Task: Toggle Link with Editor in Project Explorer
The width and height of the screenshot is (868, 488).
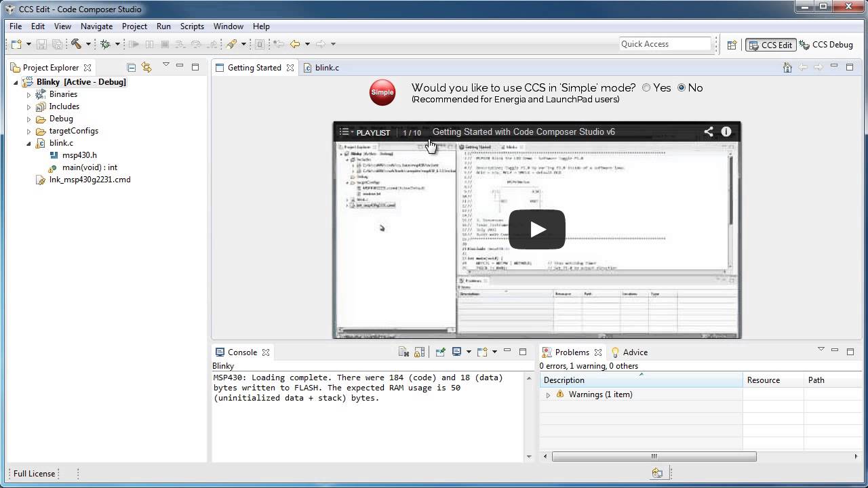Action: point(146,67)
